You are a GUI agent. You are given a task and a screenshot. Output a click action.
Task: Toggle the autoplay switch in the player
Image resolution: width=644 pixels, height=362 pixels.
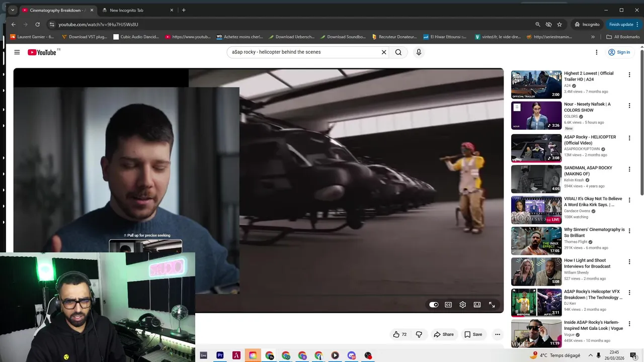pyautogui.click(x=434, y=305)
